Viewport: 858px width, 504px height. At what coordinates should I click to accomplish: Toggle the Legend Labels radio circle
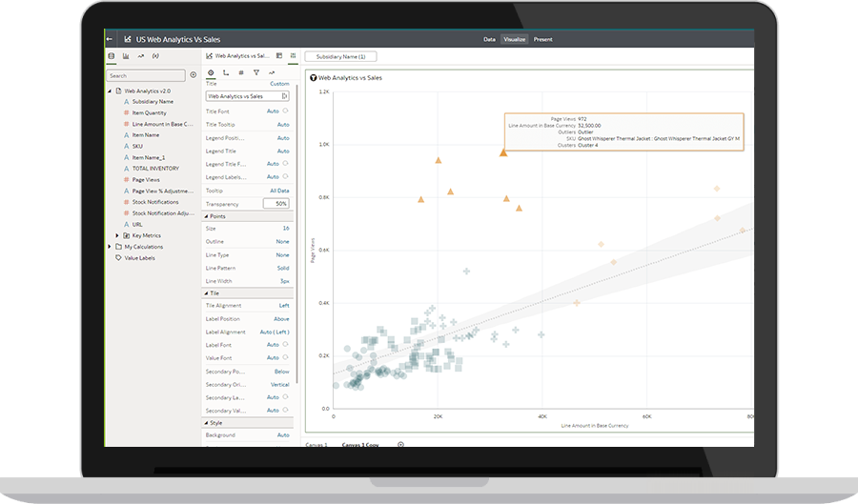coord(286,176)
